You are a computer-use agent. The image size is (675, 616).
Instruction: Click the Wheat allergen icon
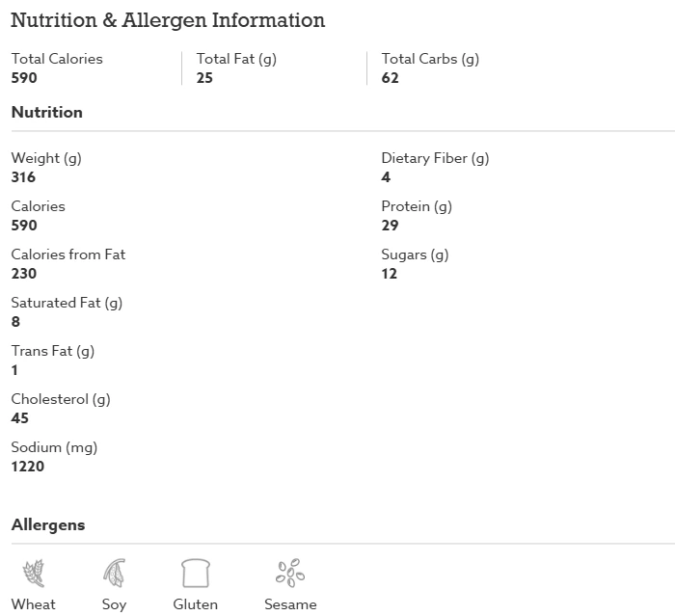tap(34, 573)
